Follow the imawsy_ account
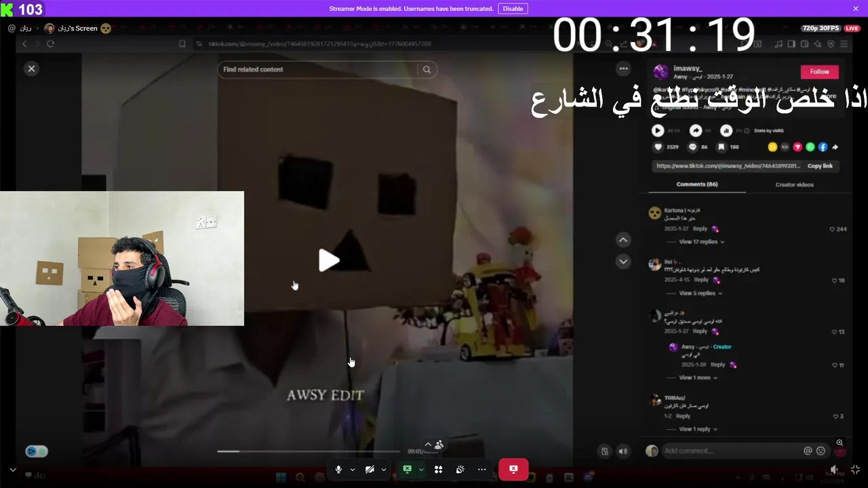This screenshot has width=868, height=488. coord(819,72)
